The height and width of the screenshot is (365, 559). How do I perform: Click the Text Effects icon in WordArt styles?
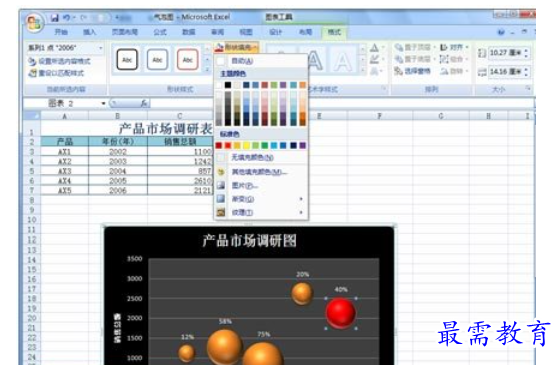(374, 71)
